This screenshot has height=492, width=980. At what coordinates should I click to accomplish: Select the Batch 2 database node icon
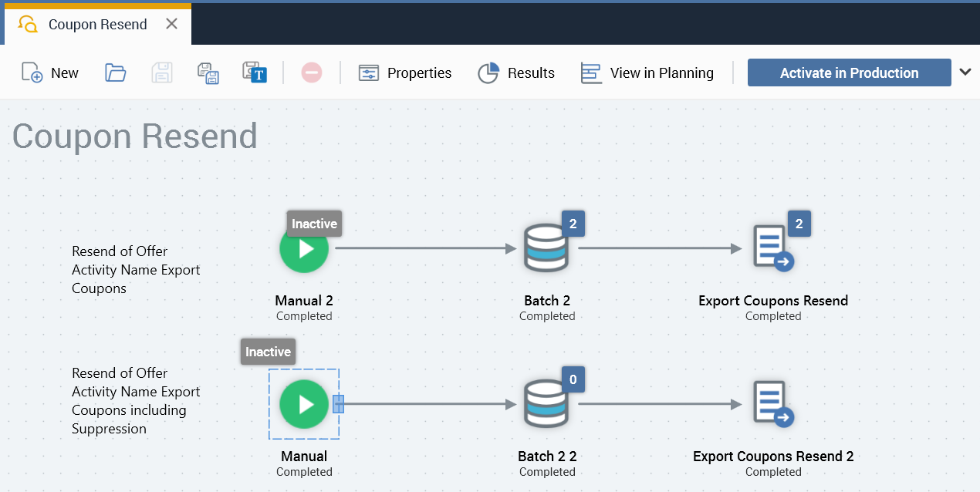coord(546,249)
